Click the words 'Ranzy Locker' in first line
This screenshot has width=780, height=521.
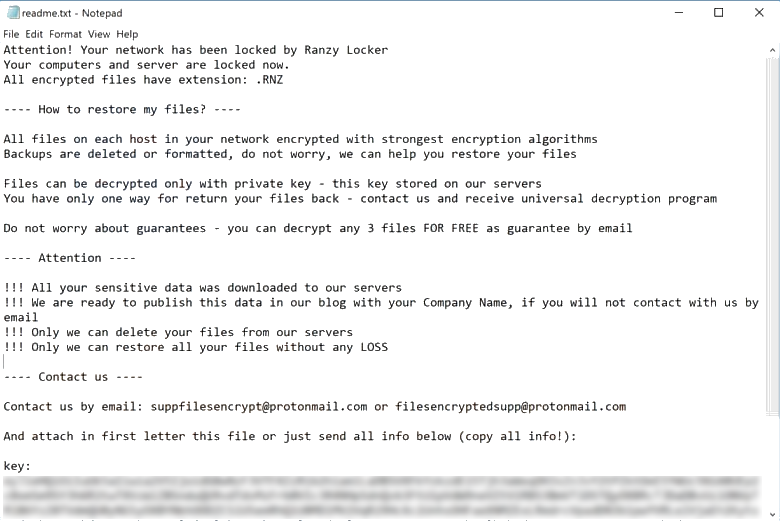click(x=346, y=50)
